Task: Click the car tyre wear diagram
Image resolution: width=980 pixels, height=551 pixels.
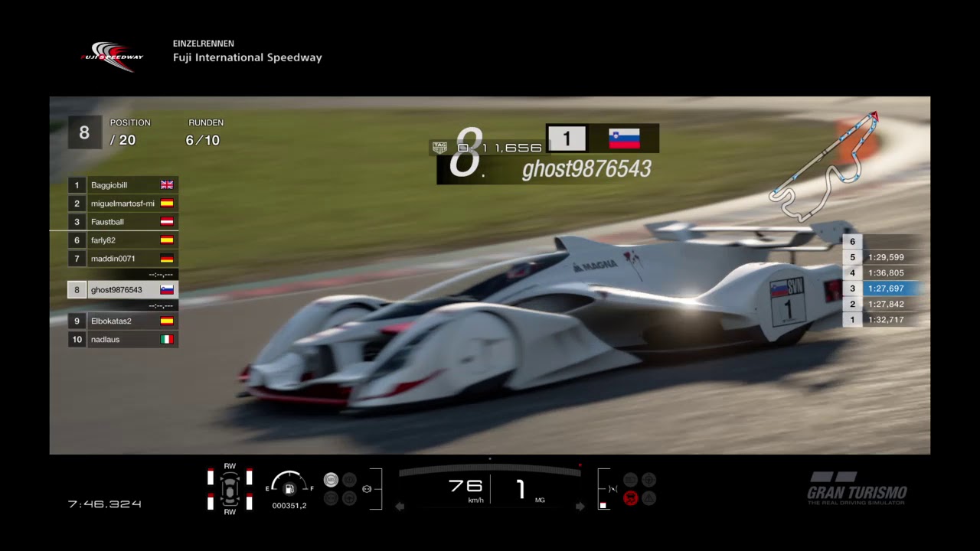Action: tap(229, 490)
